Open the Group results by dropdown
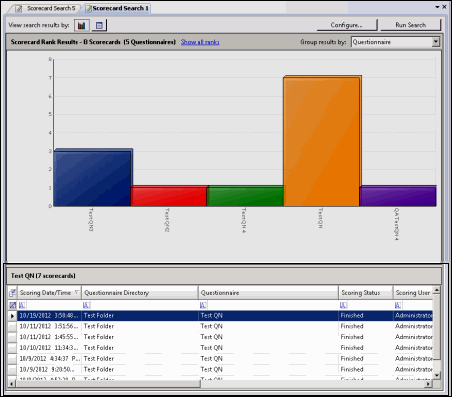Viewport: 452px width, 397px height. [x=436, y=42]
